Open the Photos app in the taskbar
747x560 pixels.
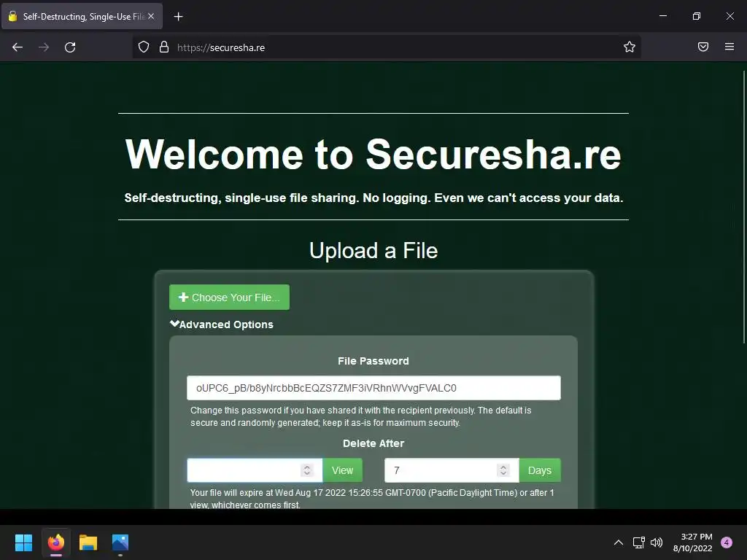(x=120, y=542)
